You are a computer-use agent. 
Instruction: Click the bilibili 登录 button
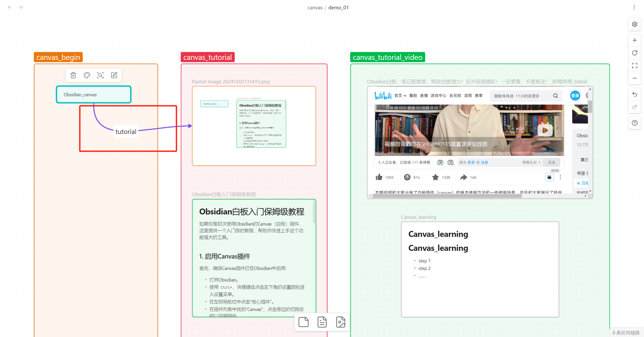tap(575, 96)
